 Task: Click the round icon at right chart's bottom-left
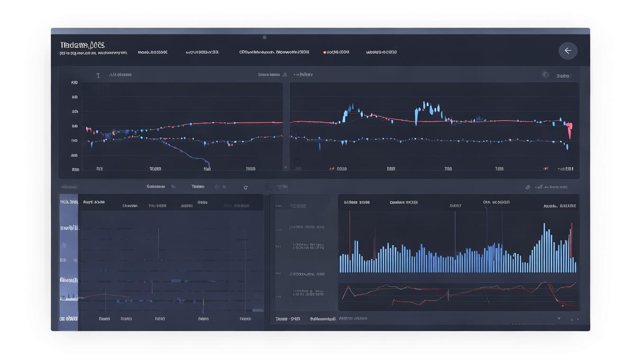(297, 162)
